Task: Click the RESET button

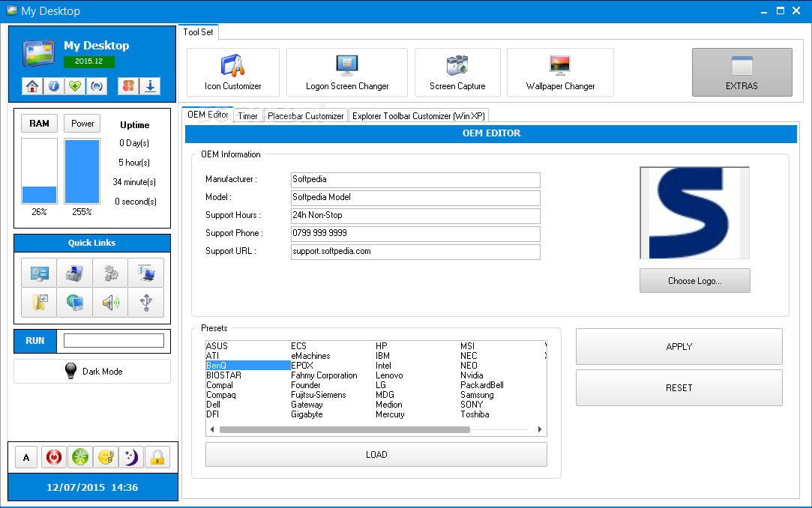Action: pyautogui.click(x=679, y=388)
